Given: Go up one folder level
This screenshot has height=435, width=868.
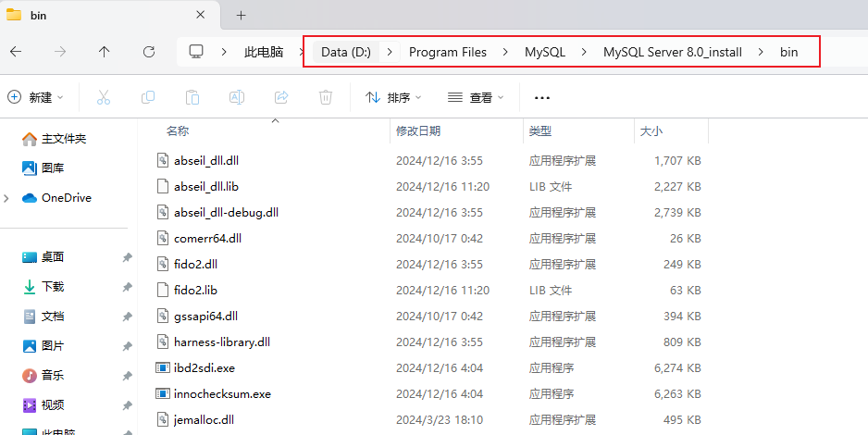Looking at the screenshot, I should point(104,52).
